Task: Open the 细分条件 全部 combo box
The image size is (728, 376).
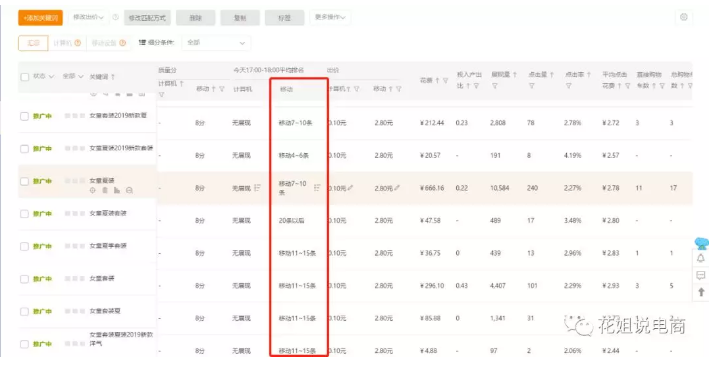Action: pos(216,43)
